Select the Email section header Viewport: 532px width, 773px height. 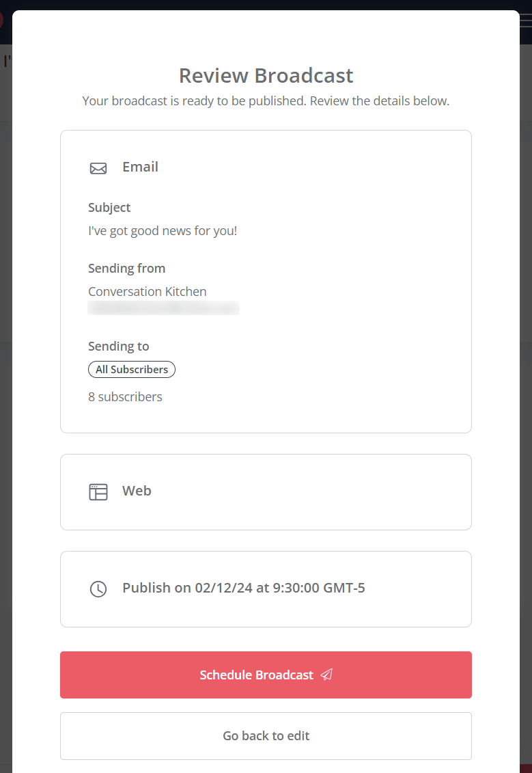click(140, 167)
